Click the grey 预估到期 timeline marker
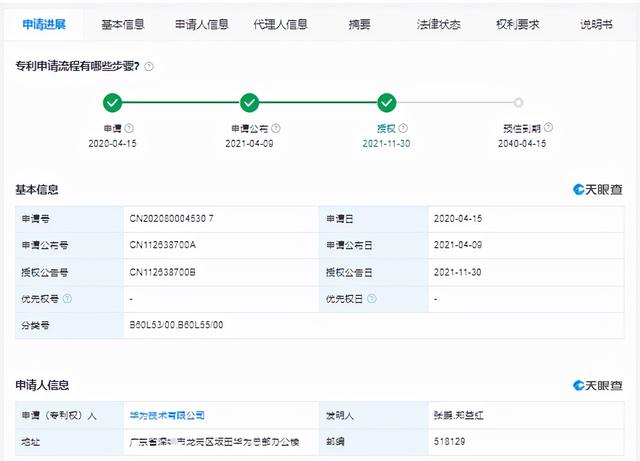This screenshot has width=640, height=461. (x=518, y=102)
